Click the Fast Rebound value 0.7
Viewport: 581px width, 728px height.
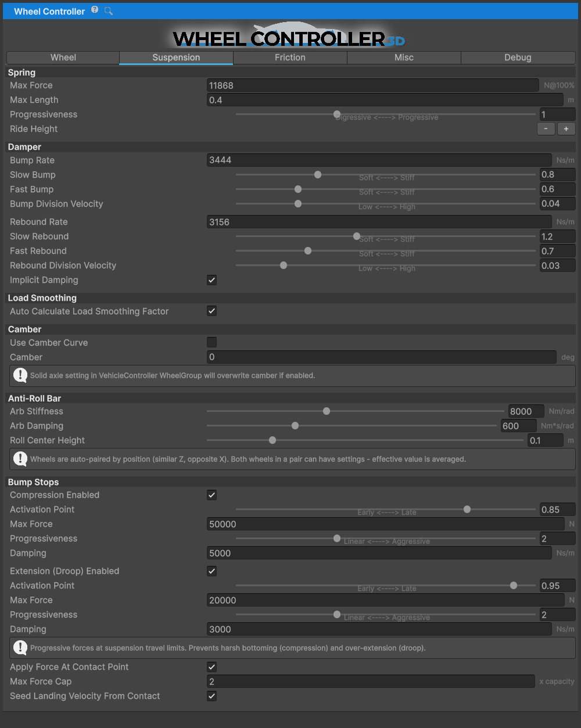557,251
